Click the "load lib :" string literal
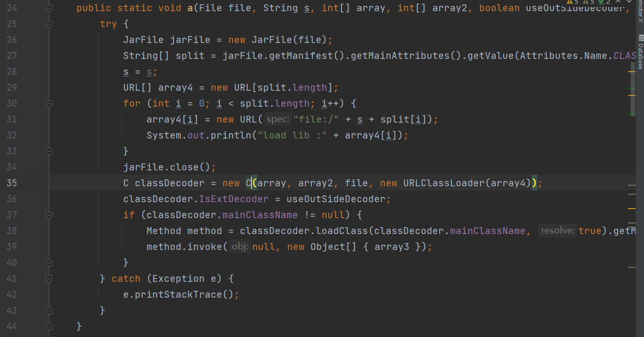This screenshot has width=644, height=337. click(292, 135)
